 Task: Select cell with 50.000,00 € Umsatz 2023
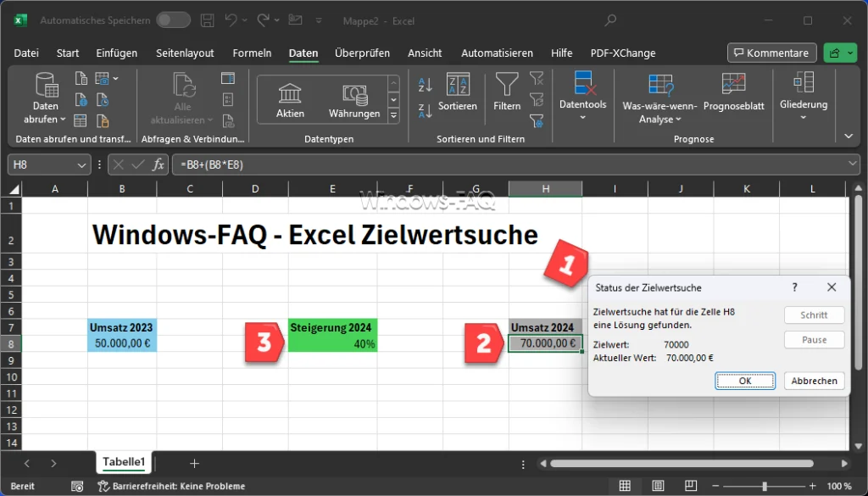pos(122,343)
